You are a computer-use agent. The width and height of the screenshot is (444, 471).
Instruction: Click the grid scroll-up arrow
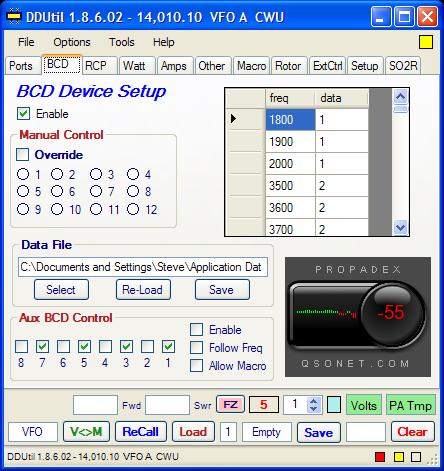[400, 97]
